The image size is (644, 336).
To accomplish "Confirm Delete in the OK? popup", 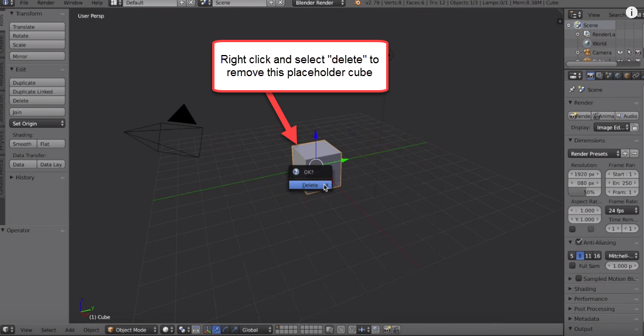I will (310, 185).
